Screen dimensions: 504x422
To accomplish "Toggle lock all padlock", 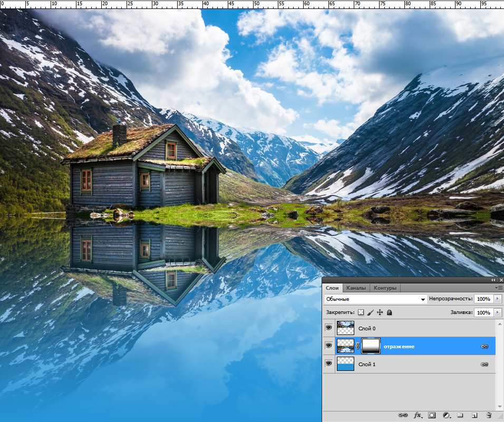I will tap(389, 312).
